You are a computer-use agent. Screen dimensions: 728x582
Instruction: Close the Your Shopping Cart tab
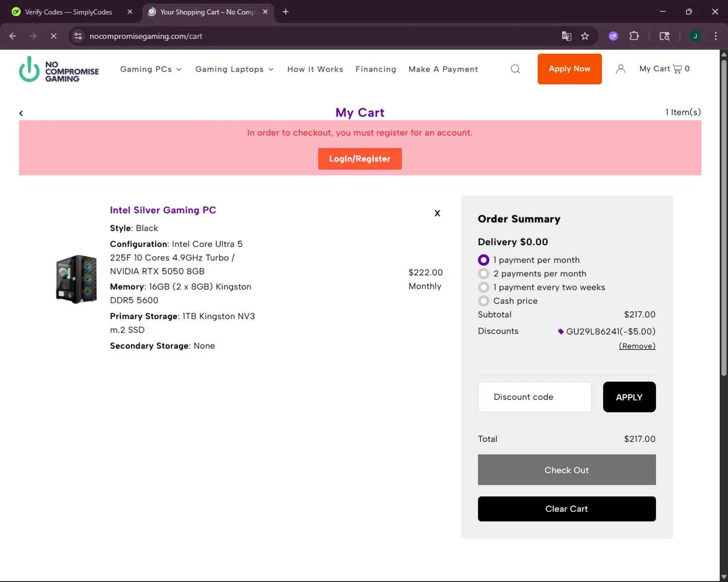[265, 12]
